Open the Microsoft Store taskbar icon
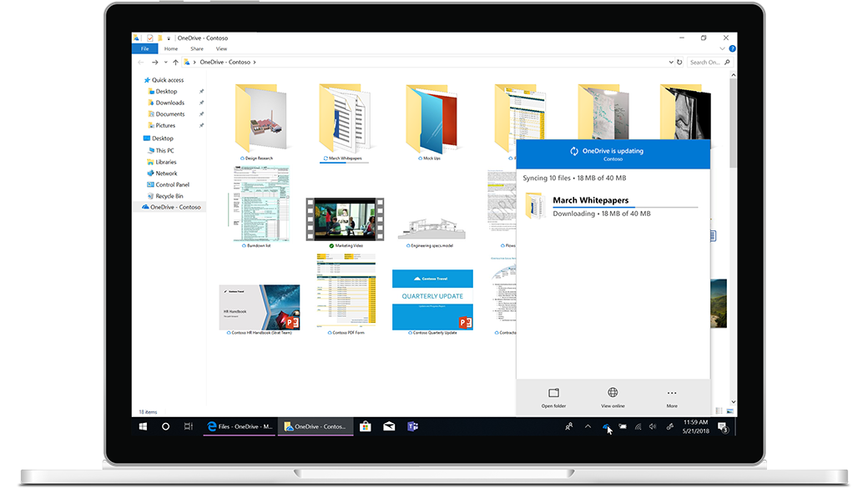 (x=365, y=426)
